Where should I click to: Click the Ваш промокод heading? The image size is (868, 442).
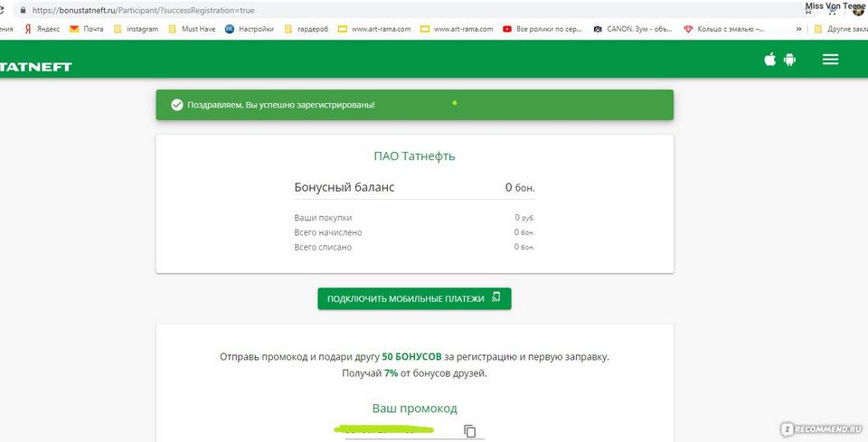pos(415,409)
